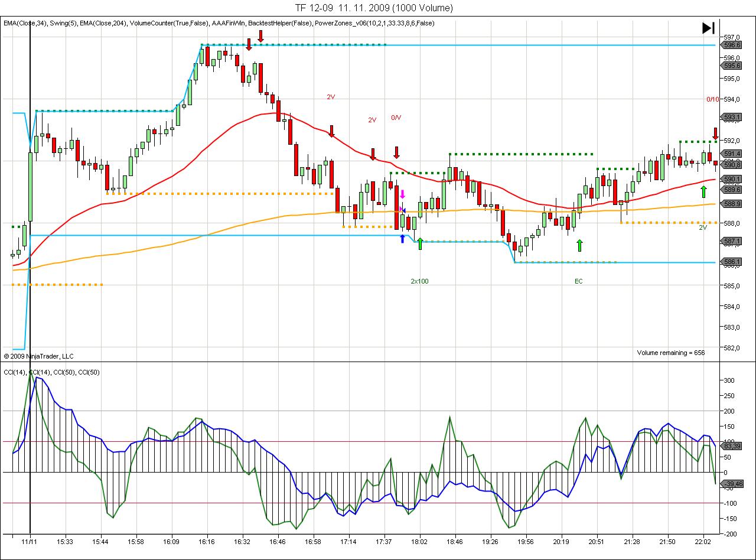Click the 2x100 text annotation
This screenshot has height=560, width=756.
coord(419,281)
